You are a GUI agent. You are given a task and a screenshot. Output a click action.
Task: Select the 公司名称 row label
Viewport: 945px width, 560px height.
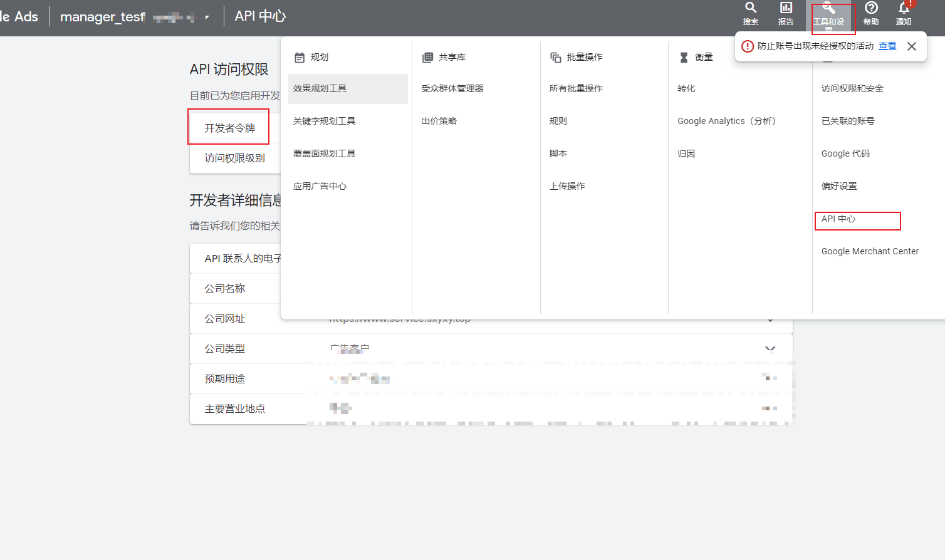225,289
